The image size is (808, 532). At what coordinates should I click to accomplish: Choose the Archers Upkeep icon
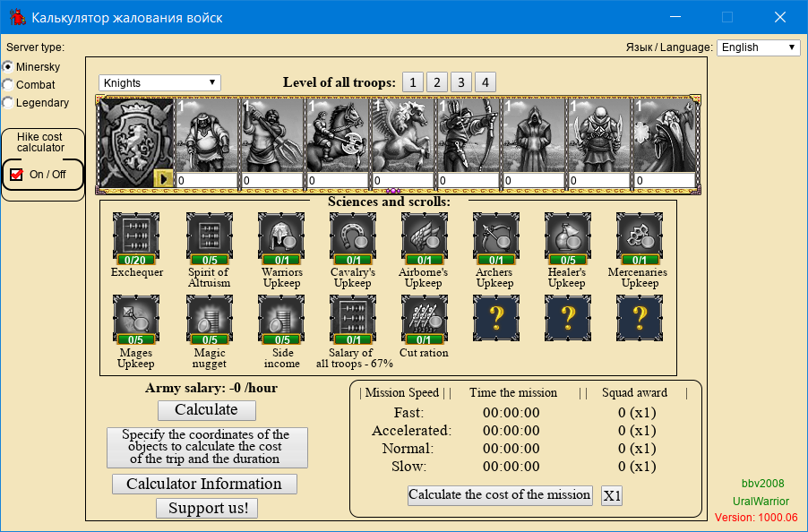495,236
